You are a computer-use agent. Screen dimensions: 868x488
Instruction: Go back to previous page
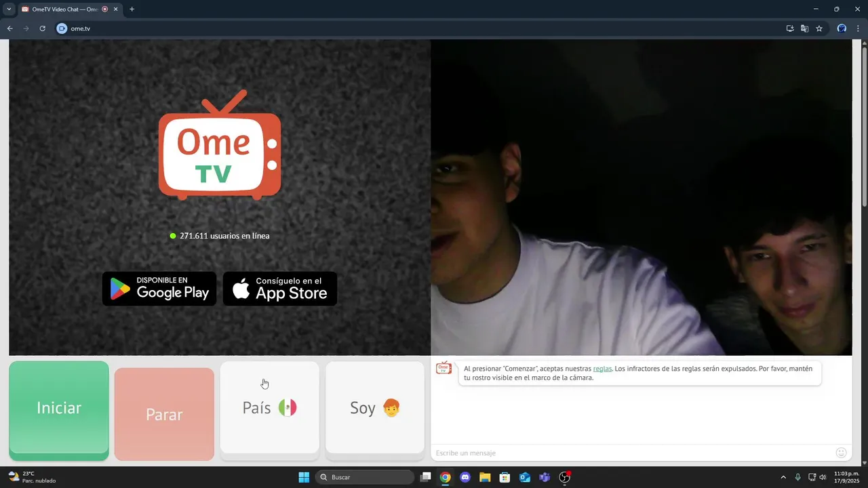(x=9, y=28)
